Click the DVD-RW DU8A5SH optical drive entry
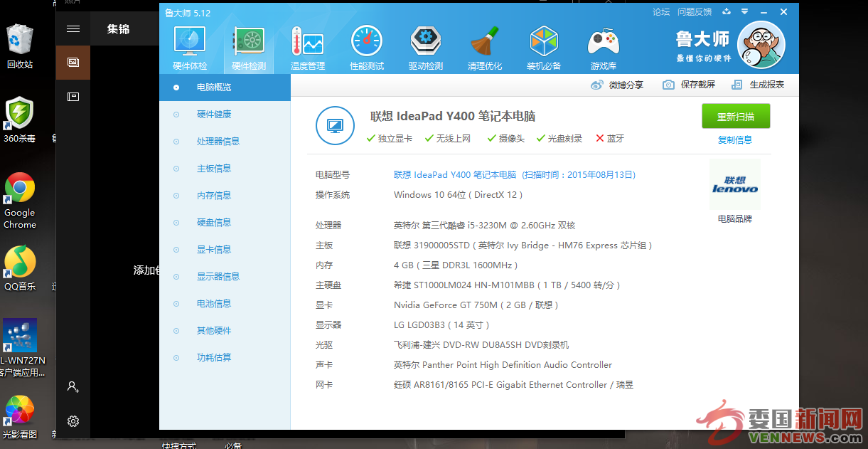The height and width of the screenshot is (449, 868). point(481,345)
